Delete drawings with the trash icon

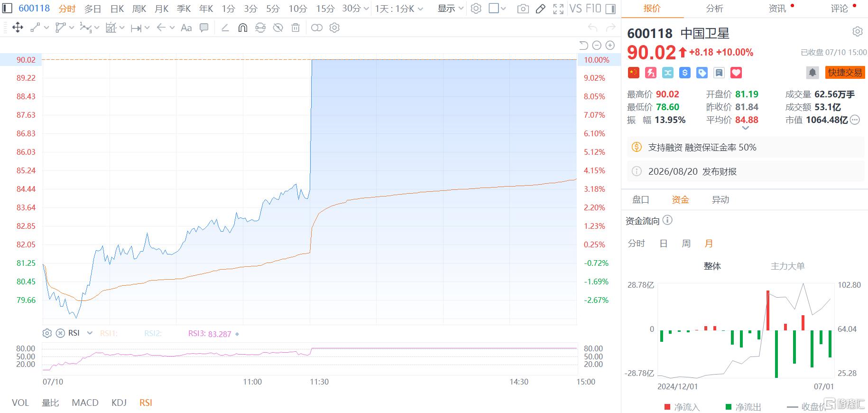tap(295, 28)
